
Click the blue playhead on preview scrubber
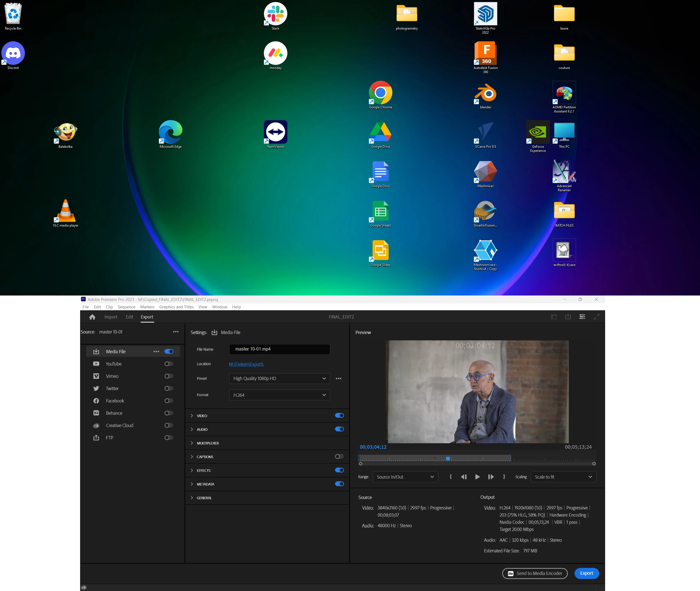(448, 459)
